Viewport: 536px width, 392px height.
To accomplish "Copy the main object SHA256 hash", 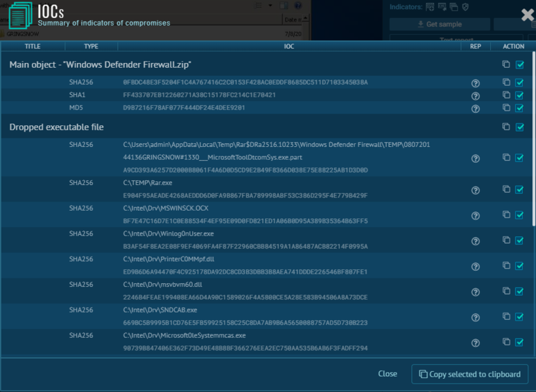I will pyautogui.click(x=506, y=82).
